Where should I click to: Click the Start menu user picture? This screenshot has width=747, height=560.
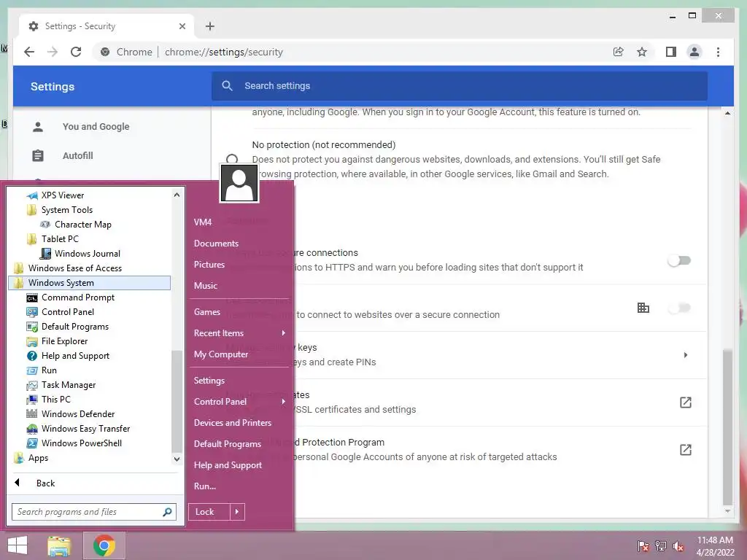point(239,183)
